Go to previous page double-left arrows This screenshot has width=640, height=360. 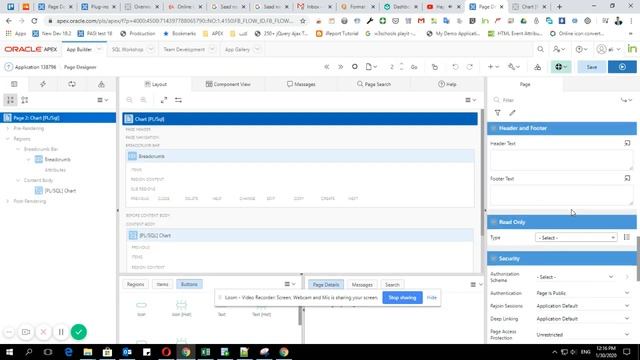point(327,67)
